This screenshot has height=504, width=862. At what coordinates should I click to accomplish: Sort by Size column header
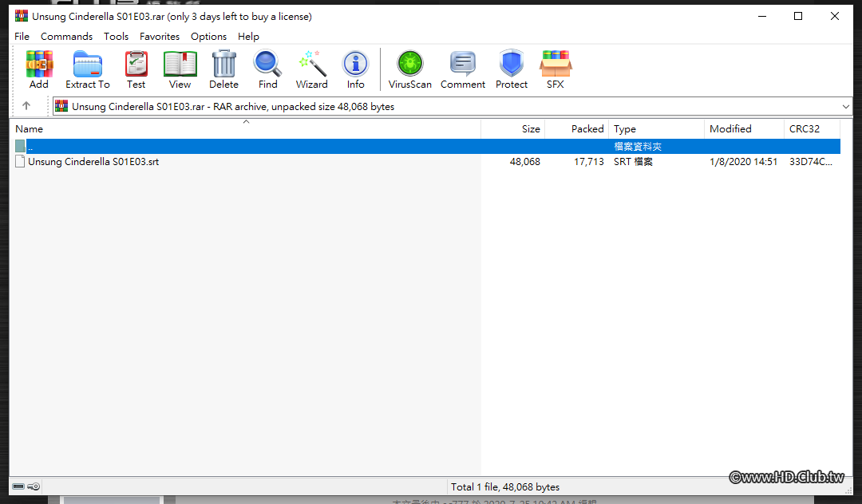point(513,128)
